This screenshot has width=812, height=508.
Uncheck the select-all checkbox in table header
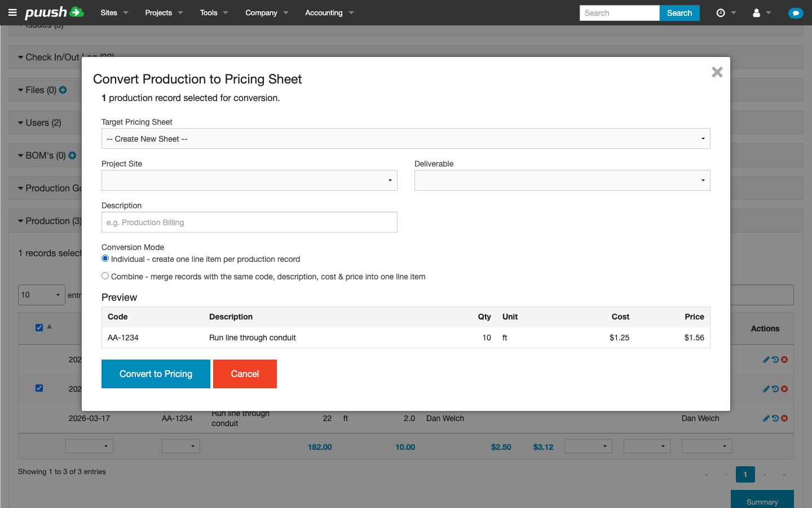click(39, 327)
